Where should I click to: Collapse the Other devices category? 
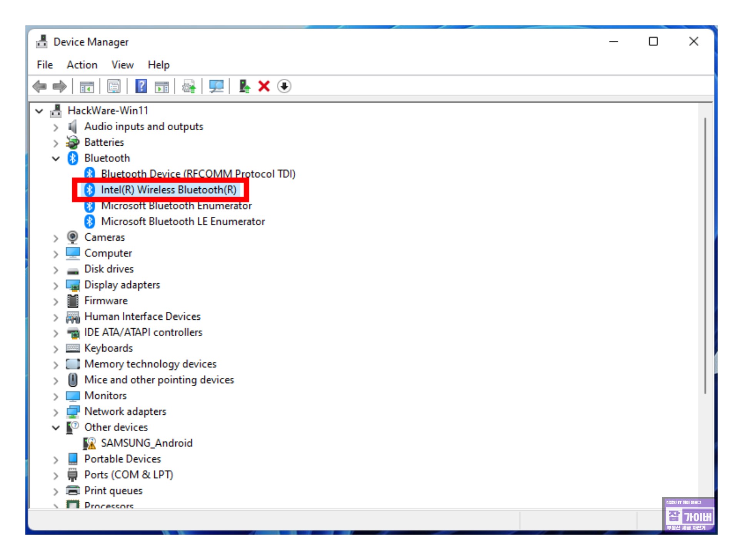coord(56,428)
